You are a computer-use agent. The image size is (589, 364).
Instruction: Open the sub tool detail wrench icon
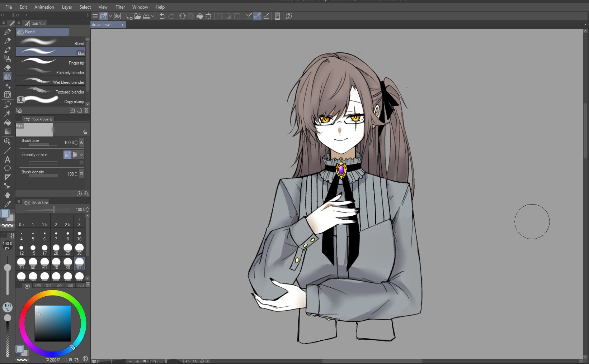coord(86,194)
